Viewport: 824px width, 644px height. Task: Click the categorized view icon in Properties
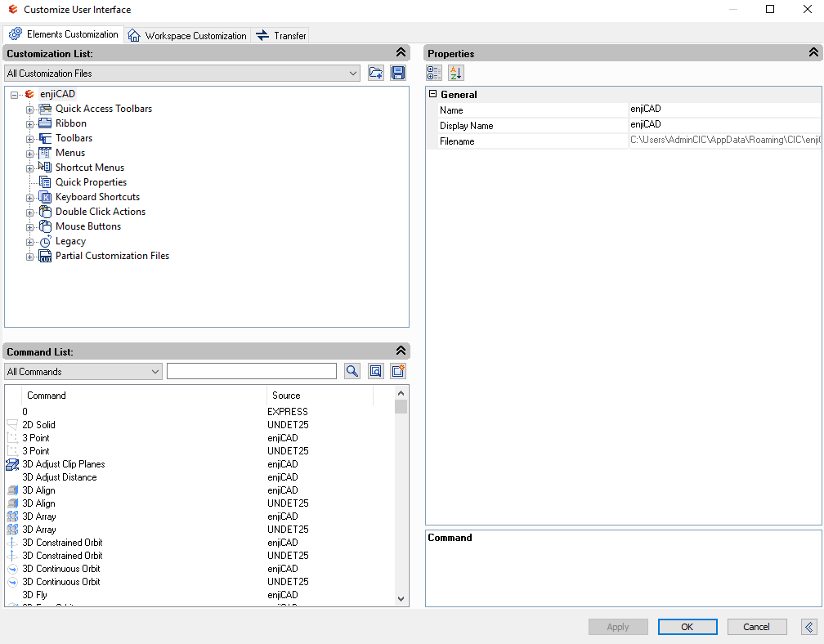coord(434,73)
